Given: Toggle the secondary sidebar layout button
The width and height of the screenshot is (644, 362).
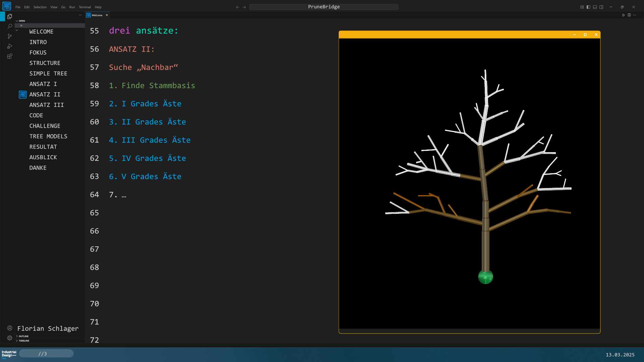Looking at the screenshot, I should pos(601,7).
